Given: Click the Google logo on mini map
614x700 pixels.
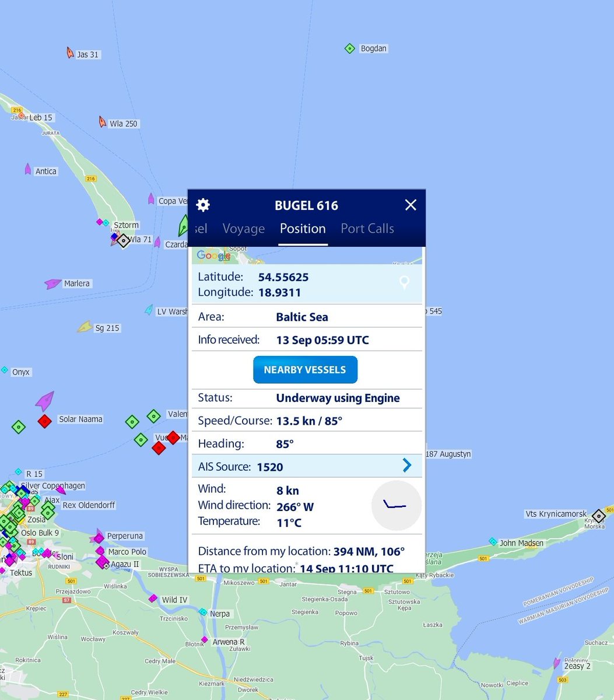Looking at the screenshot, I should (213, 256).
